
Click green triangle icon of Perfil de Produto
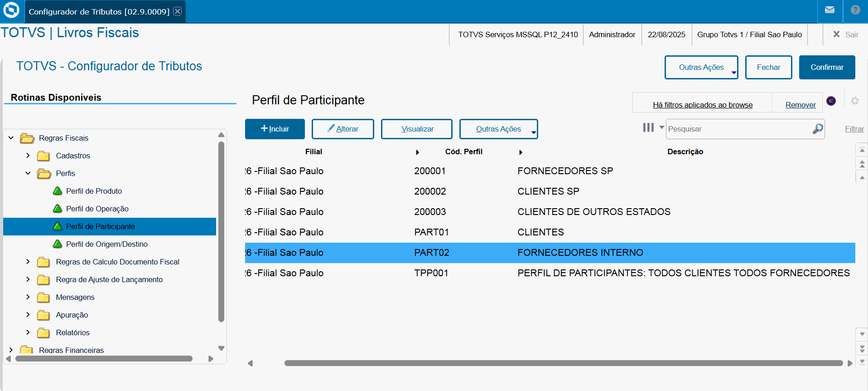[x=58, y=191]
